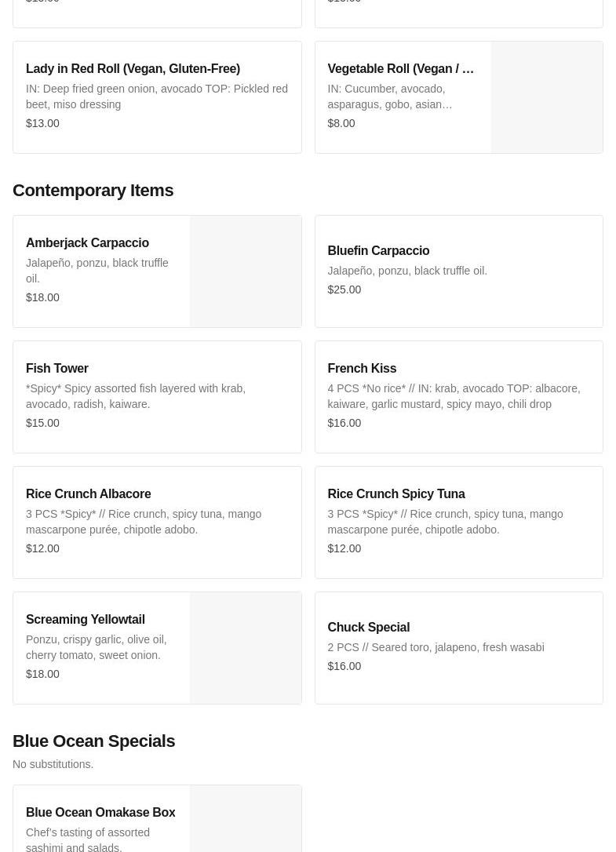Select the Vegetable Roll menu item title
Viewport: 616px width, 852px height.
pyautogui.click(x=400, y=69)
